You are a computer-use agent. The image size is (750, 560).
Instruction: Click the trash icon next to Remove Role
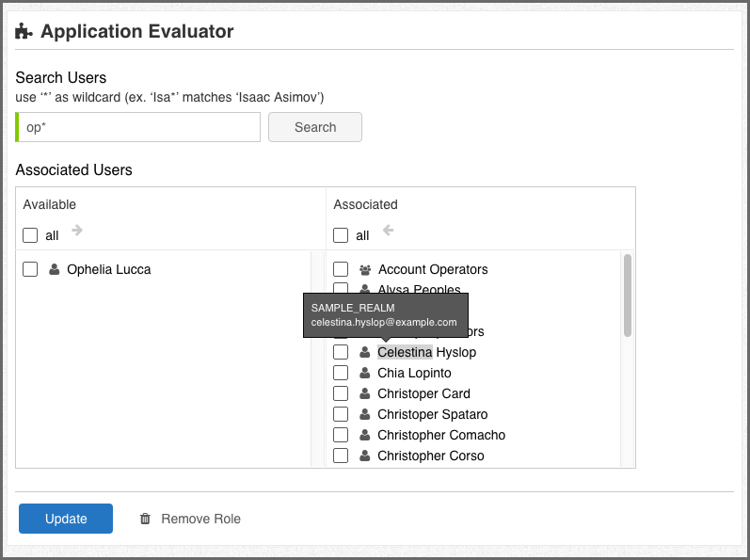[145, 519]
